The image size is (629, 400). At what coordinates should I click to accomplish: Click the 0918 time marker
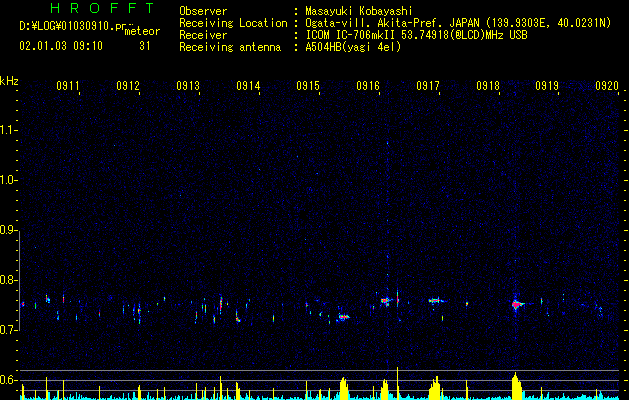coord(488,85)
